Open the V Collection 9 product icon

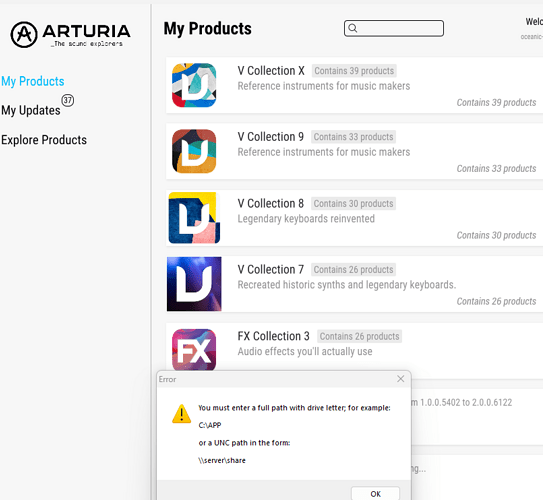(x=194, y=151)
